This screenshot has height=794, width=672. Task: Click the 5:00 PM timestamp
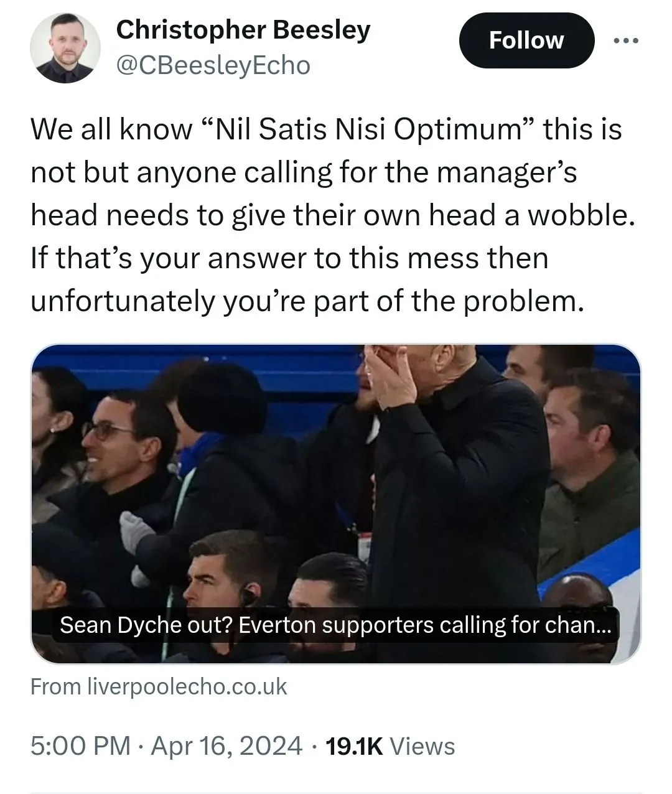click(81, 746)
